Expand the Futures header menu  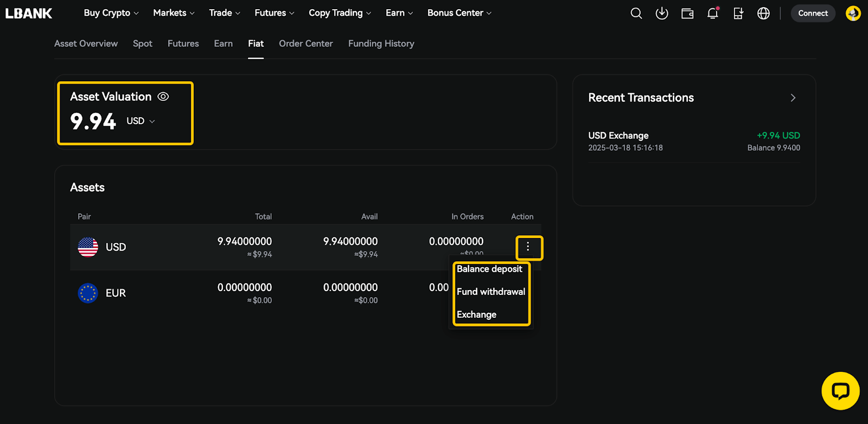tap(275, 13)
